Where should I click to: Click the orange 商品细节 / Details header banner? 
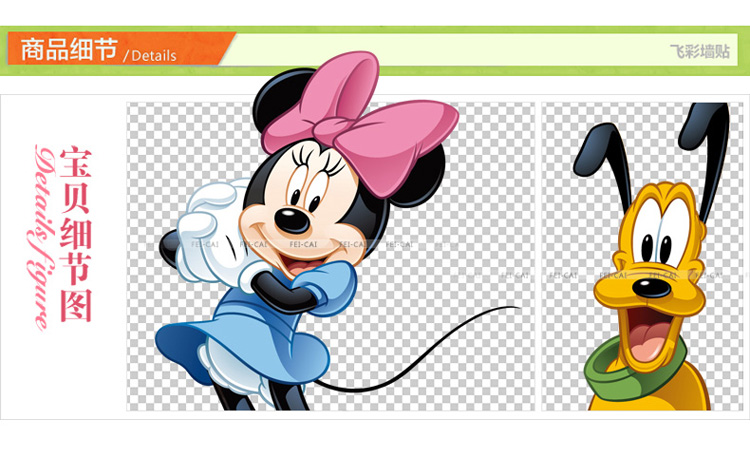120,49
